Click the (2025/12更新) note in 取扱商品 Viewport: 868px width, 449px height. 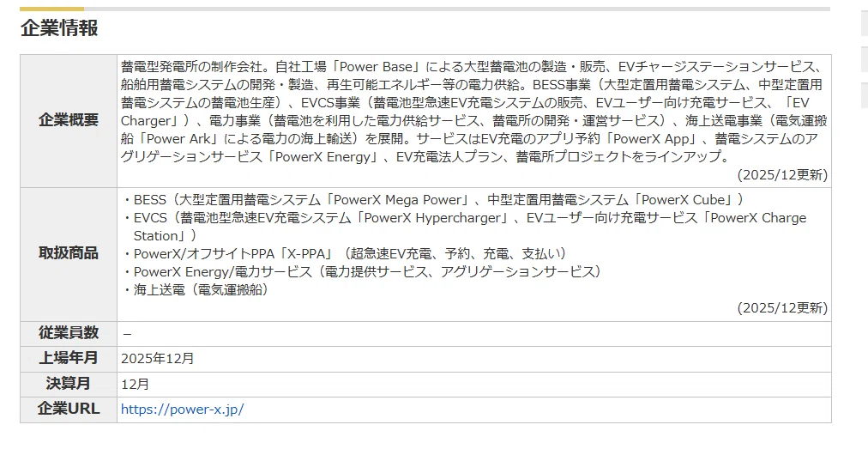[x=782, y=308]
